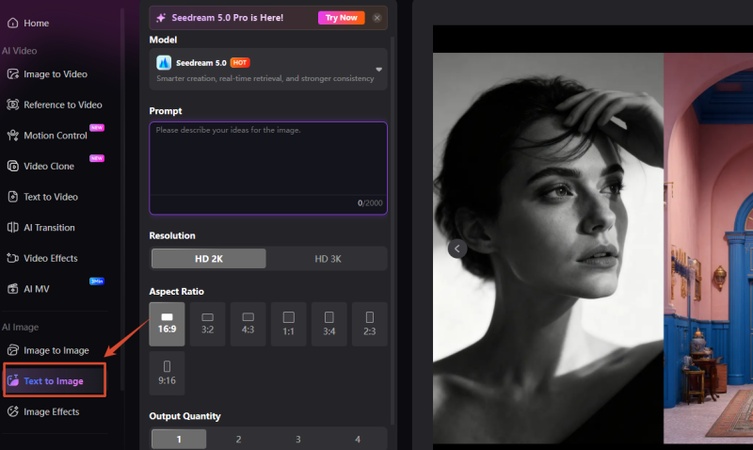
Task: Click the Reference to Video icon
Action: coord(13,104)
